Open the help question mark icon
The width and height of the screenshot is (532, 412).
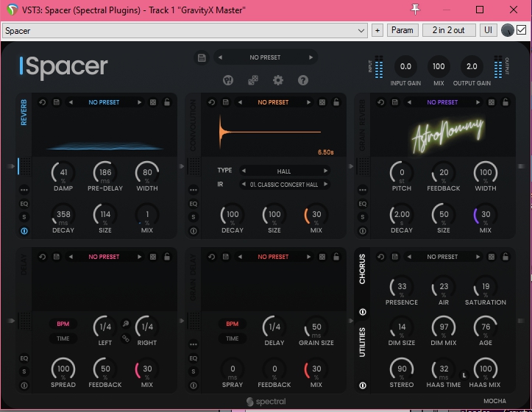[x=303, y=80]
